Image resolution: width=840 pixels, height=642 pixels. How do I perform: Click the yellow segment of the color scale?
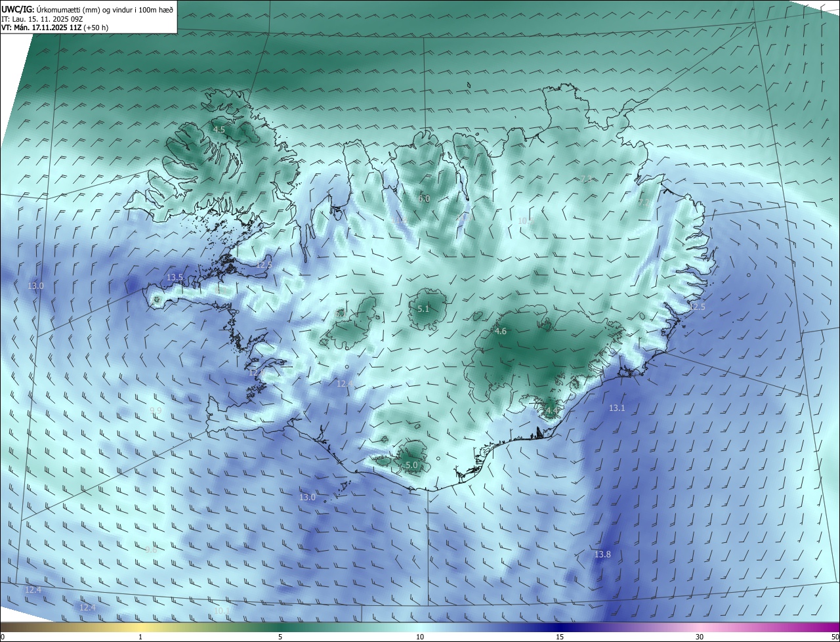coord(140,627)
